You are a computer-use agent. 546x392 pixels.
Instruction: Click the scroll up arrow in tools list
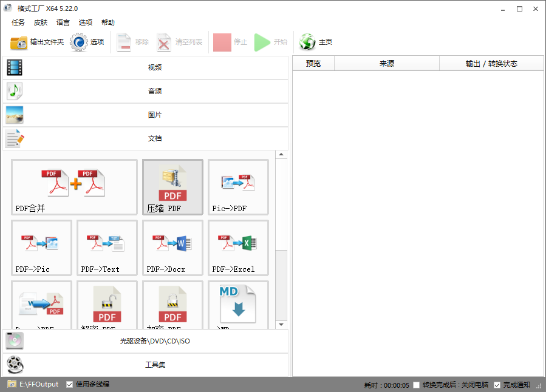coord(281,155)
